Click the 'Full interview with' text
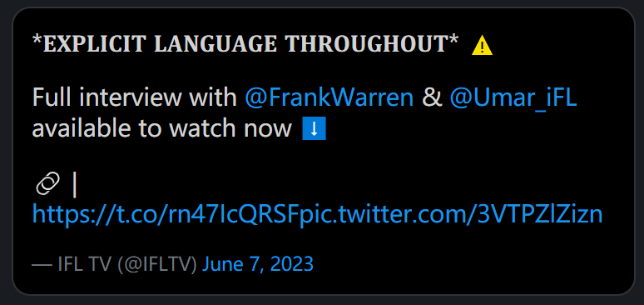644x305 pixels. click(134, 97)
